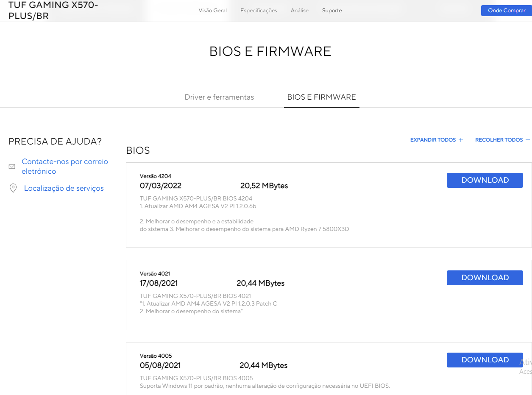Click the line 'Melhorar o desempenho do sistema"' under 4021

191,312
